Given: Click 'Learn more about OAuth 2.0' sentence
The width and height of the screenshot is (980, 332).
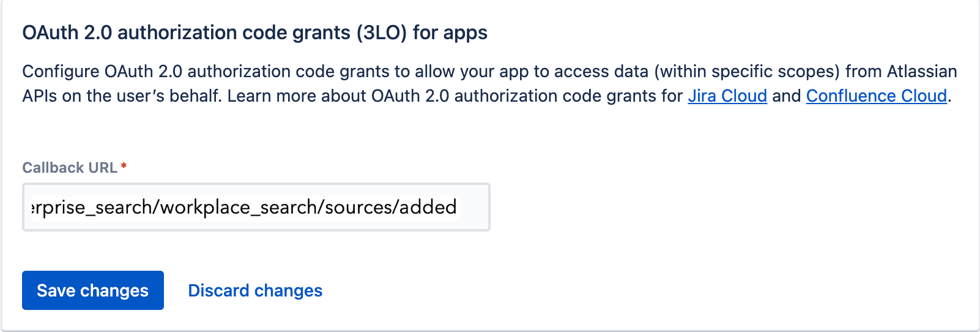Looking at the screenshot, I should (324, 96).
